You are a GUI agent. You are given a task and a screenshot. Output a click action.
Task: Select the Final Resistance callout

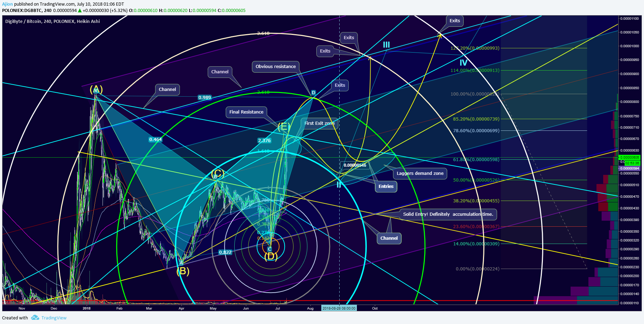pyautogui.click(x=246, y=112)
